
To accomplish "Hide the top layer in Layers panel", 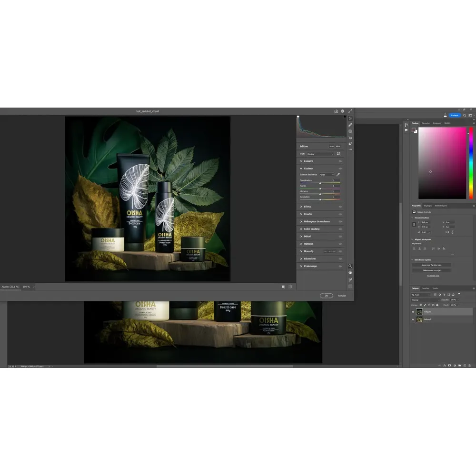I will pos(413,312).
